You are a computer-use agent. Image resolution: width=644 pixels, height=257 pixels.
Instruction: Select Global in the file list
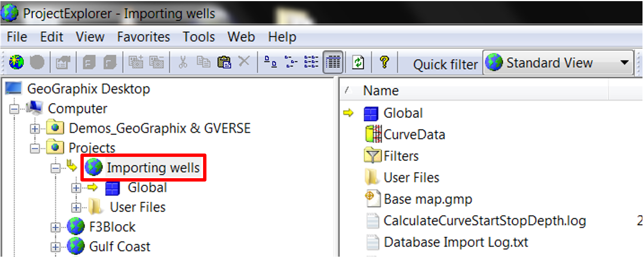(403, 113)
